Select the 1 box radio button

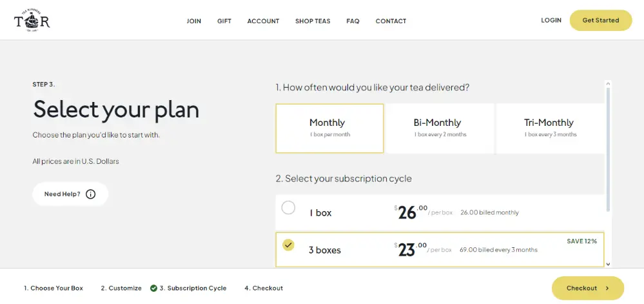tap(288, 208)
